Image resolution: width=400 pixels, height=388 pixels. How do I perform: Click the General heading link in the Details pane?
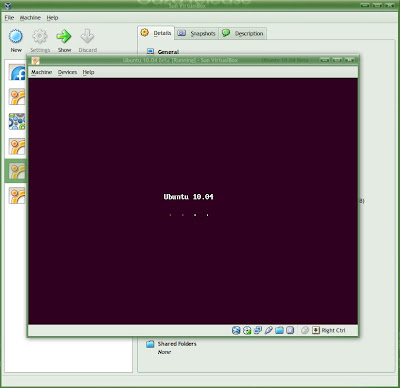coord(168,52)
